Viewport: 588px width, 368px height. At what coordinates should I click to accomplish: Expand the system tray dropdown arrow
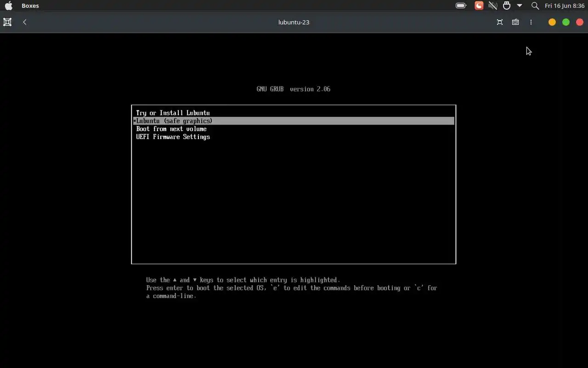[520, 6]
